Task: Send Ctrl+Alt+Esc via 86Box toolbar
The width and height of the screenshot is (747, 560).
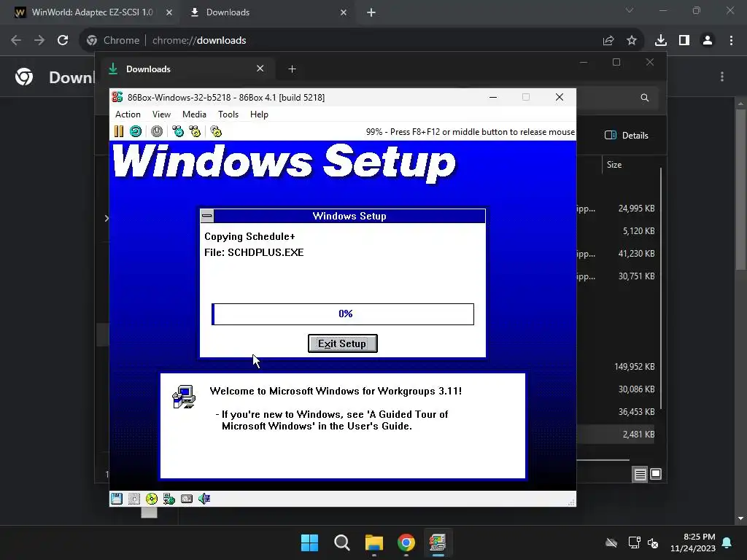Action: pos(196,131)
